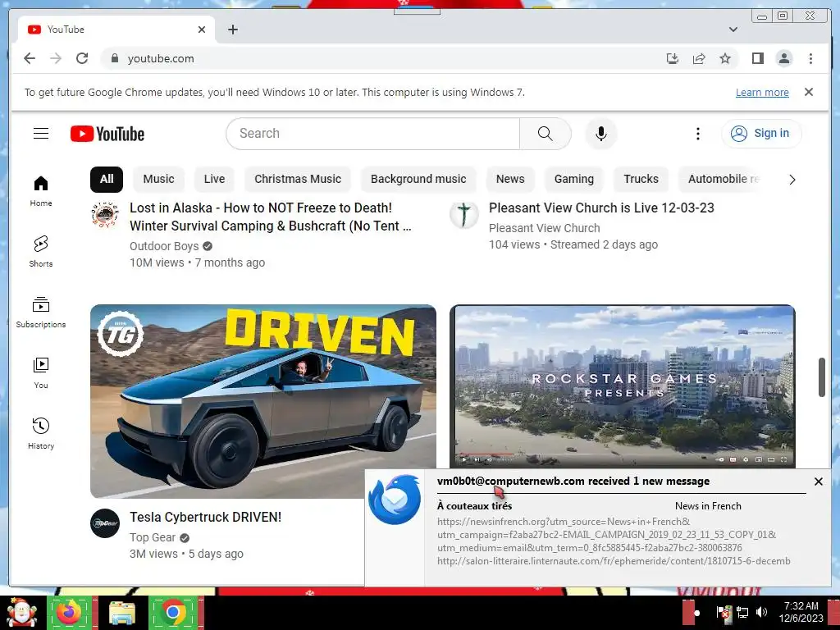Viewport: 840px width, 630px height.
Task: Open the file explorer taskbar icon
Action: click(122, 612)
